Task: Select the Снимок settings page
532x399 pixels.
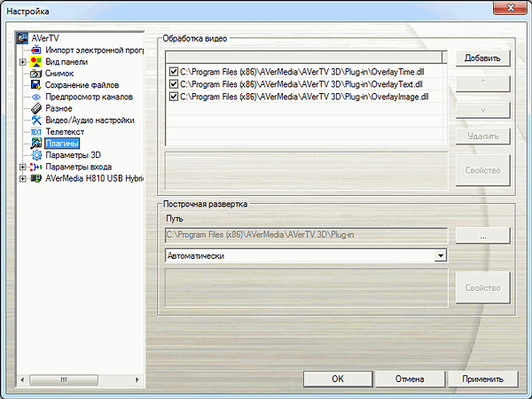Action: point(59,74)
